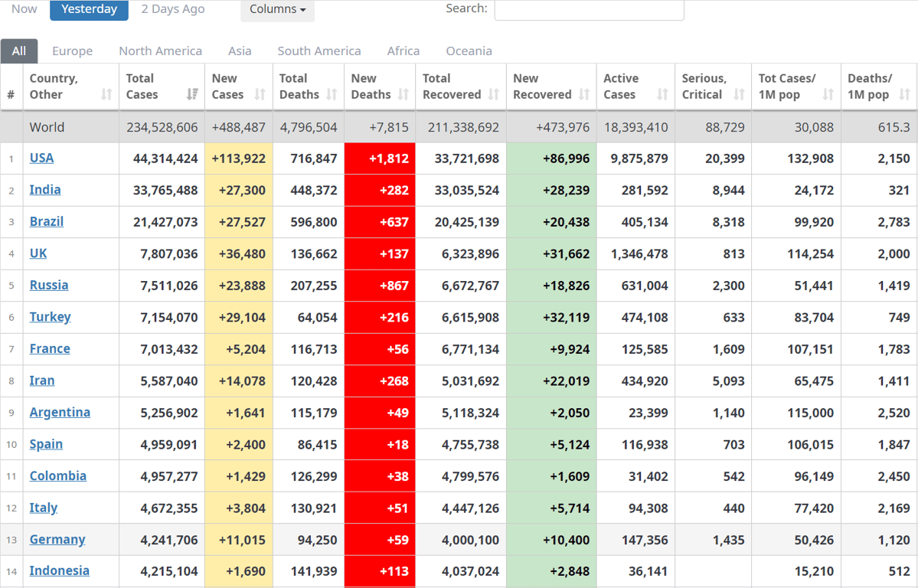Open the Turkey country link
The image size is (918, 588).
(51, 317)
